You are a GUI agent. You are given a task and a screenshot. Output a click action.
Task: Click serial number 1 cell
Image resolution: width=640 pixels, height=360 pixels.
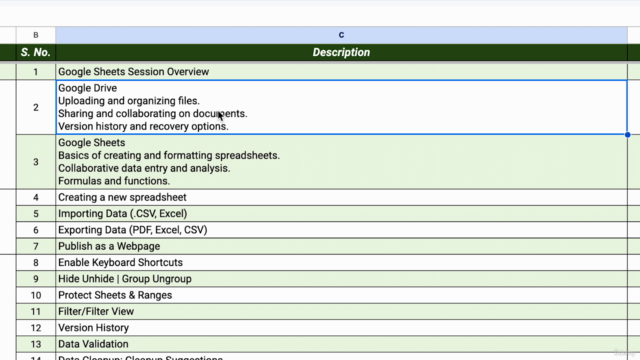(x=36, y=71)
